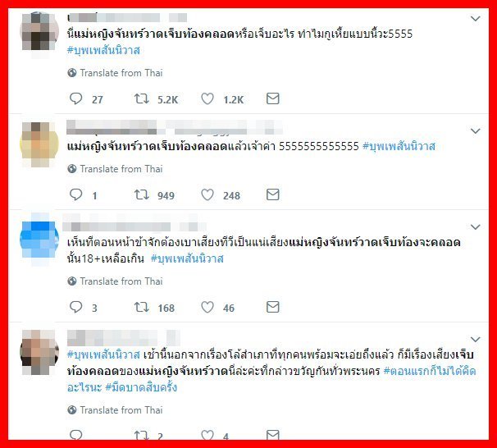Open the #มีดบาดสิบครั้ง hashtag
Viewport: 497px width, 448px height.
point(141,387)
